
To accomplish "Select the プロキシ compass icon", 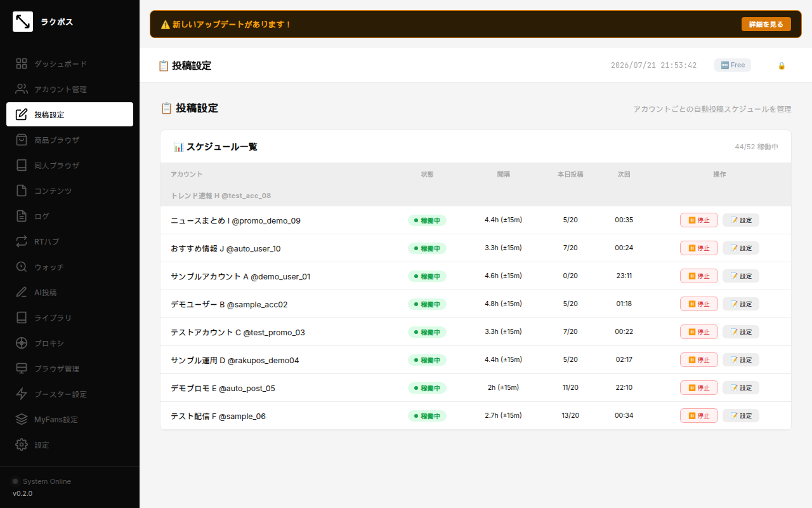I will pos(22,343).
